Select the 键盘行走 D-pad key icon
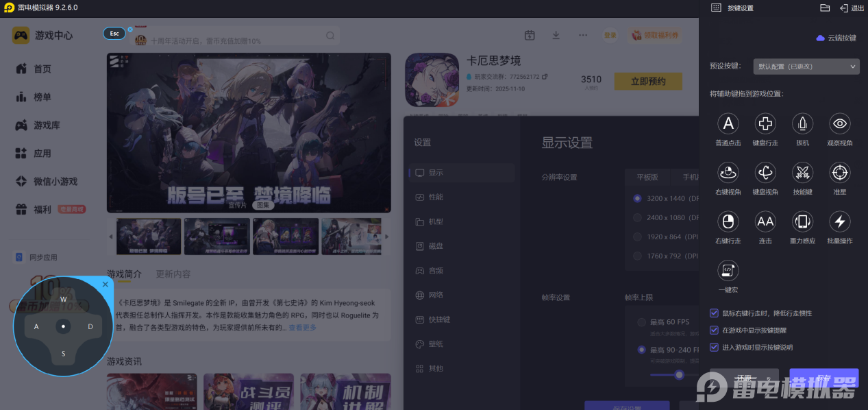The width and height of the screenshot is (868, 410). pyautogui.click(x=765, y=123)
